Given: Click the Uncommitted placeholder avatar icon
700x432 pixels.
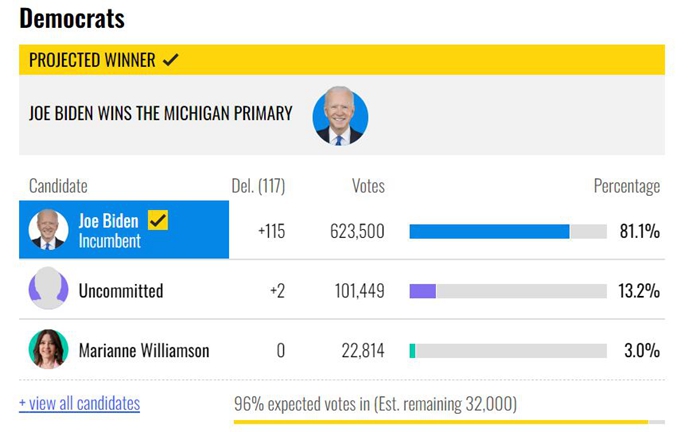Looking at the screenshot, I should point(48,290).
